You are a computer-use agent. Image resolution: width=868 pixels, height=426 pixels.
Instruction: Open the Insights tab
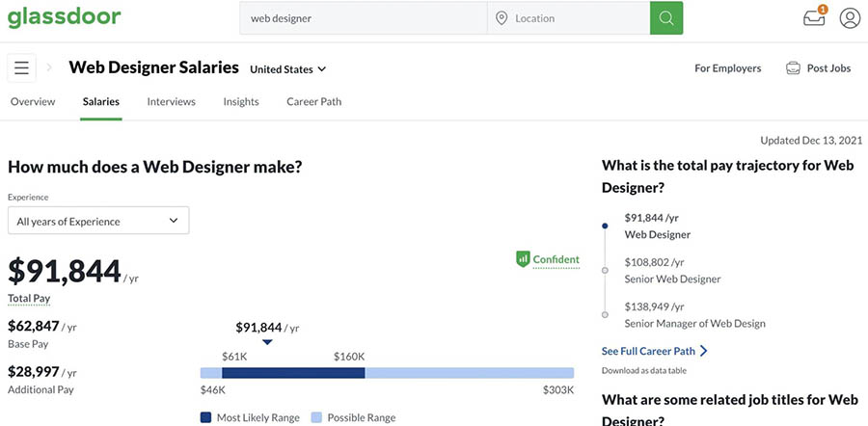(x=241, y=101)
